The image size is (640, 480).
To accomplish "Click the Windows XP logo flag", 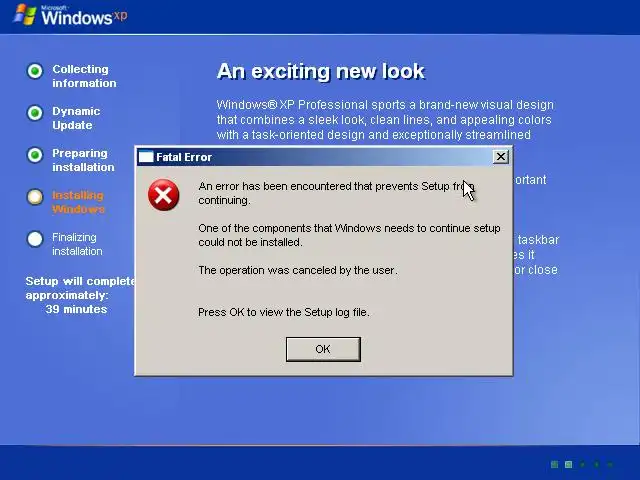I will tap(24, 15).
